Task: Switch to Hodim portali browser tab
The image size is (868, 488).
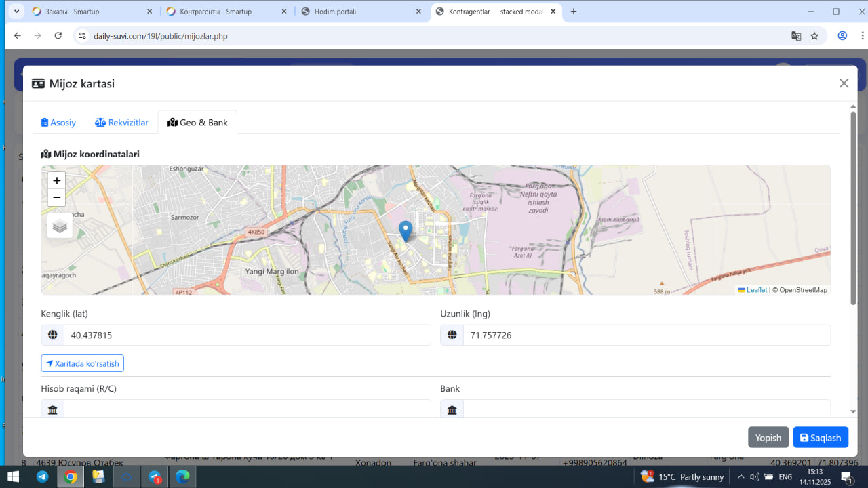Action: pos(355,12)
